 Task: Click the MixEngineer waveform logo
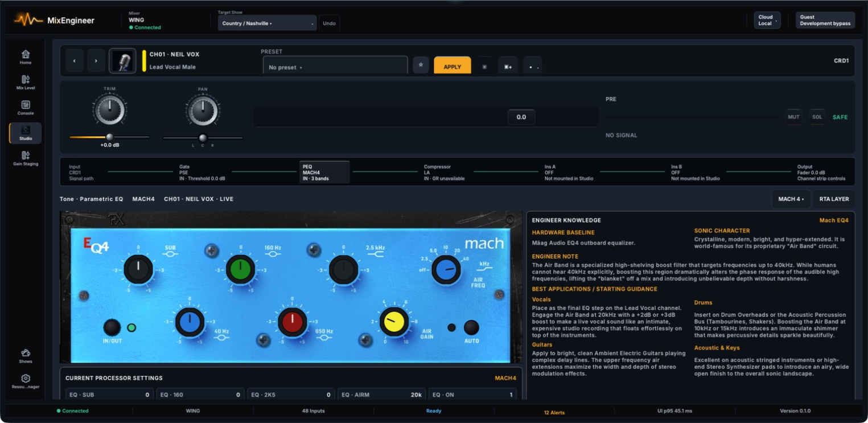(28, 20)
